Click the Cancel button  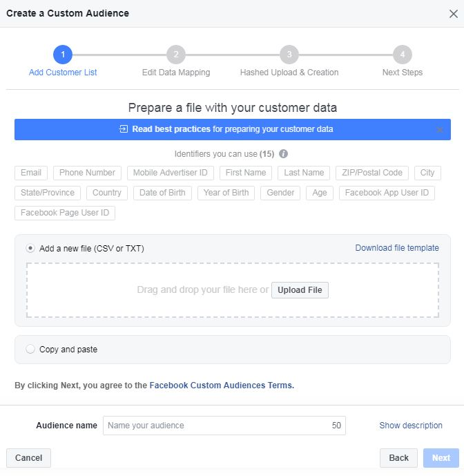point(28,458)
